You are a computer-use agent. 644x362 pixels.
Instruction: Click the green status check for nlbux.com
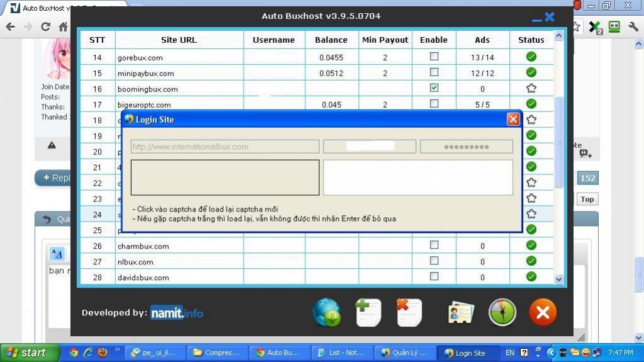[x=531, y=261]
